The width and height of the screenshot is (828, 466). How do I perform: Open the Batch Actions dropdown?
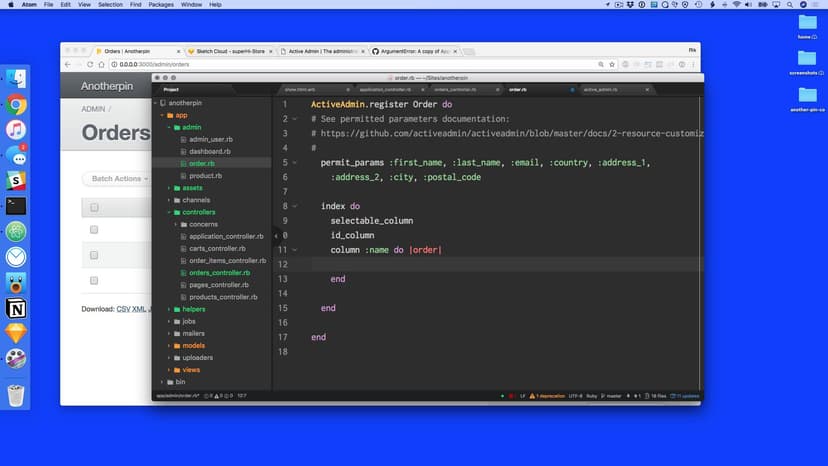pyautogui.click(x=116, y=179)
